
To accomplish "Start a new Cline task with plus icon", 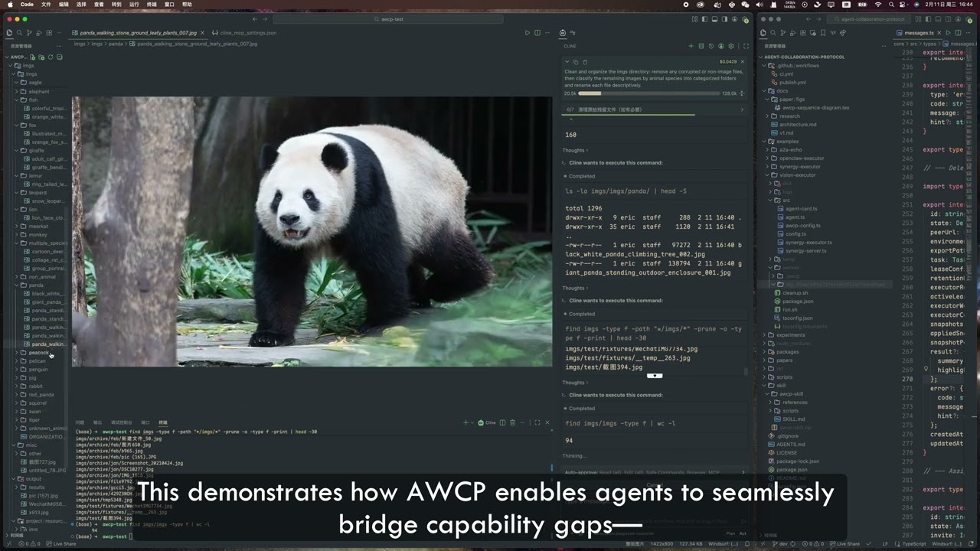I will click(691, 46).
